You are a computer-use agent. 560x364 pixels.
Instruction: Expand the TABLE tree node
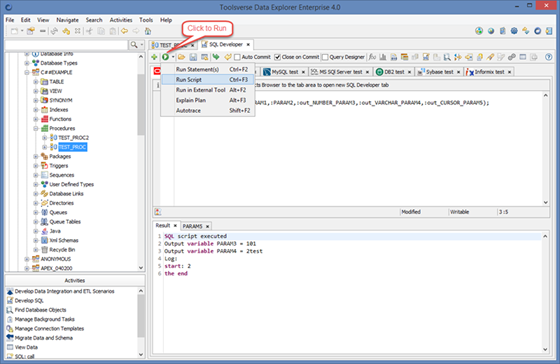[36, 82]
